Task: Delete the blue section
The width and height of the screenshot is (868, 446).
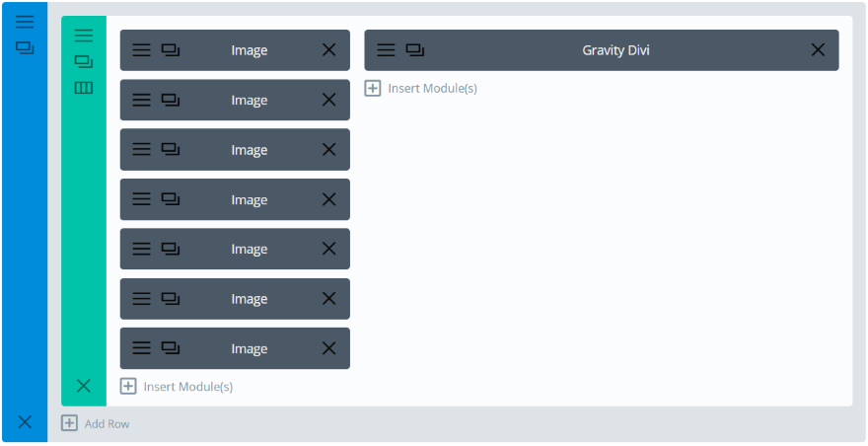Action: [x=25, y=422]
